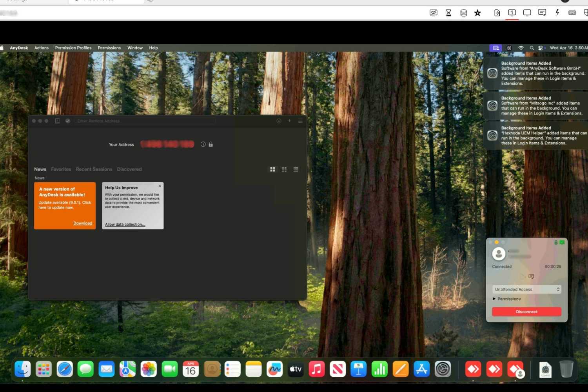Click the purple screen sharing menu bar icon

click(495, 48)
